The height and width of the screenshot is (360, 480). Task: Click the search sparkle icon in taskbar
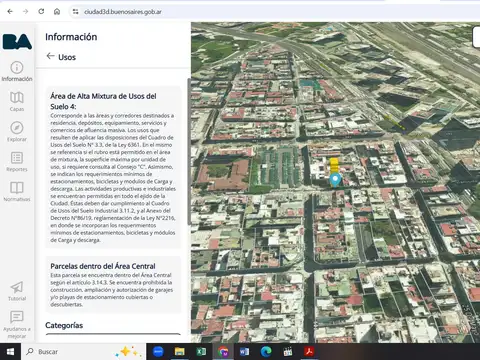pos(128,352)
